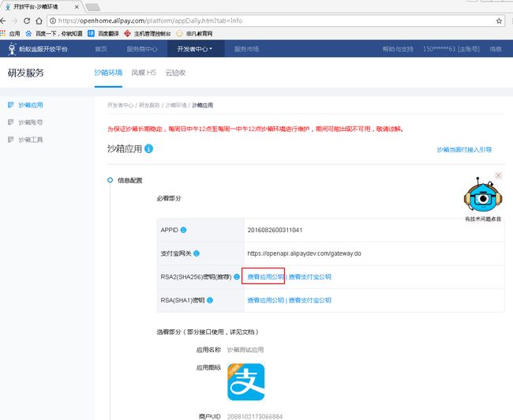
Task: Switch to the 凤蝶 H5 tab
Action: pyautogui.click(x=144, y=73)
